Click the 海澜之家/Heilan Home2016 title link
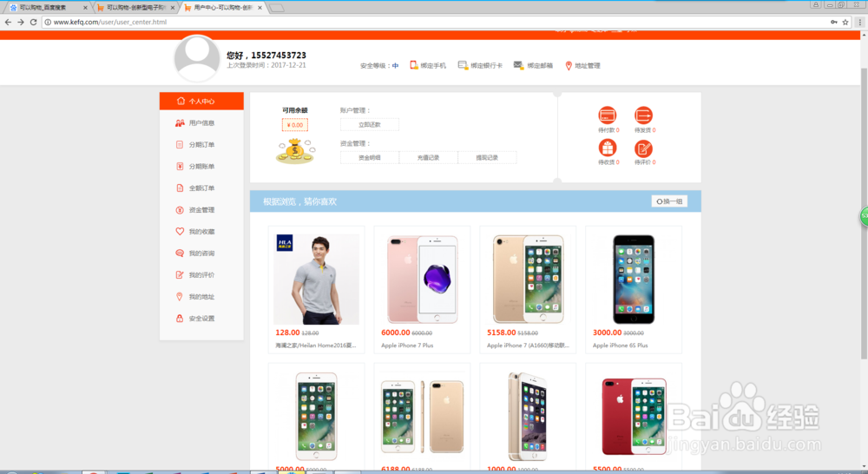Viewport: 868px width, 474px height. 316,346
